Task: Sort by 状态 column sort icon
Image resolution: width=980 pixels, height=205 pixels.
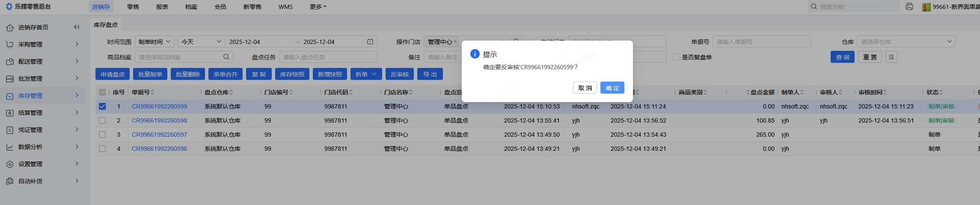Action: pyautogui.click(x=941, y=92)
